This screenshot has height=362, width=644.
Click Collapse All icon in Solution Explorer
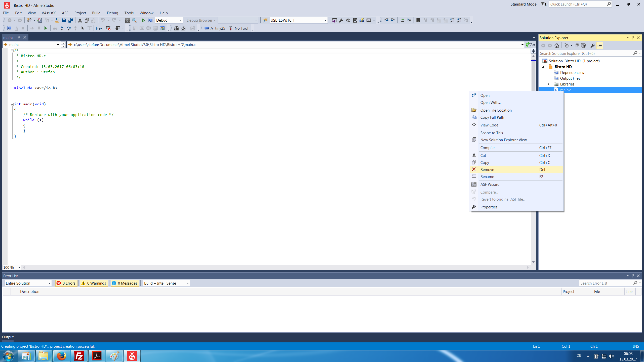click(x=577, y=46)
